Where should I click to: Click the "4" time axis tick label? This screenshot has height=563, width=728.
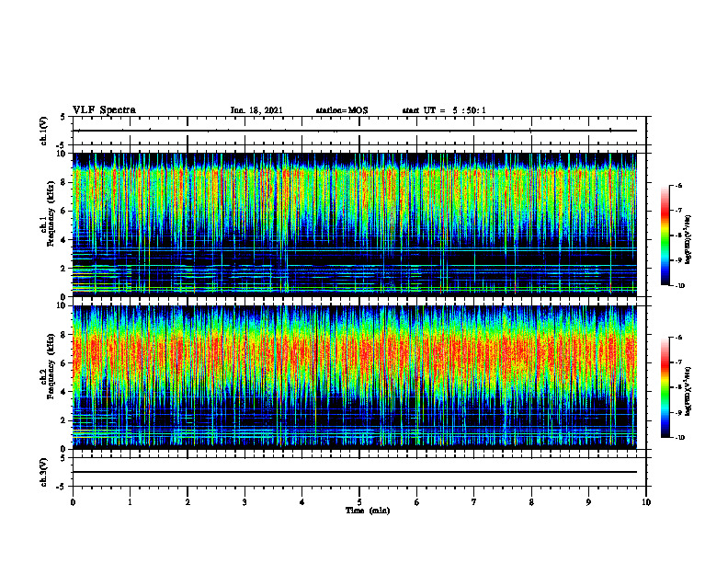(x=302, y=502)
